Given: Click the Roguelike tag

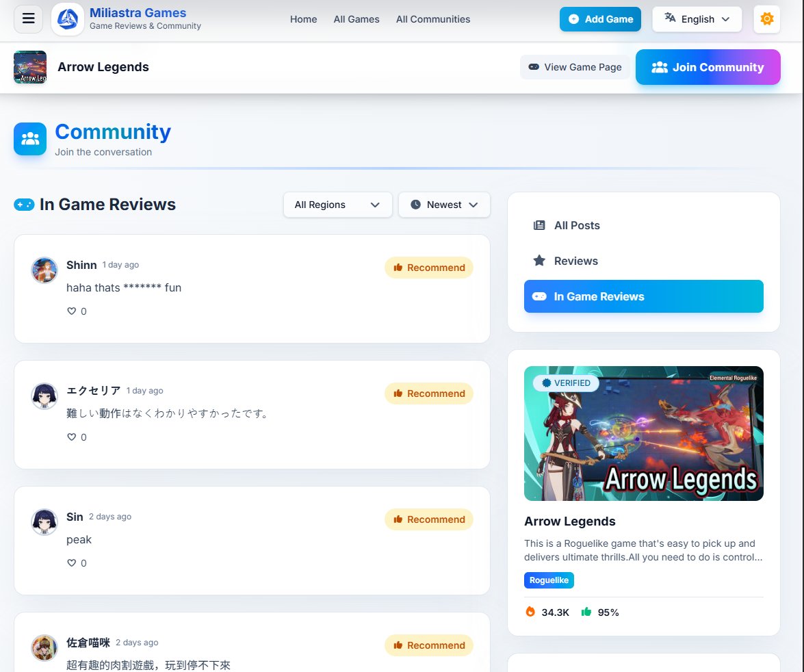Looking at the screenshot, I should point(549,580).
